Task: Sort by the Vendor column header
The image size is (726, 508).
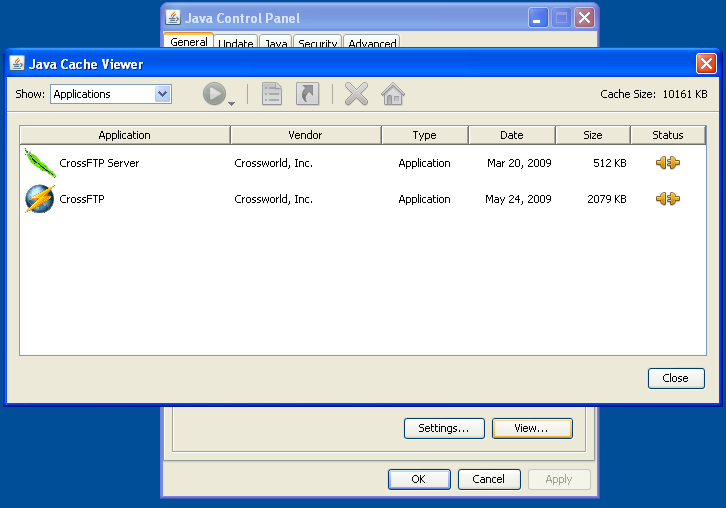Action: pos(306,135)
